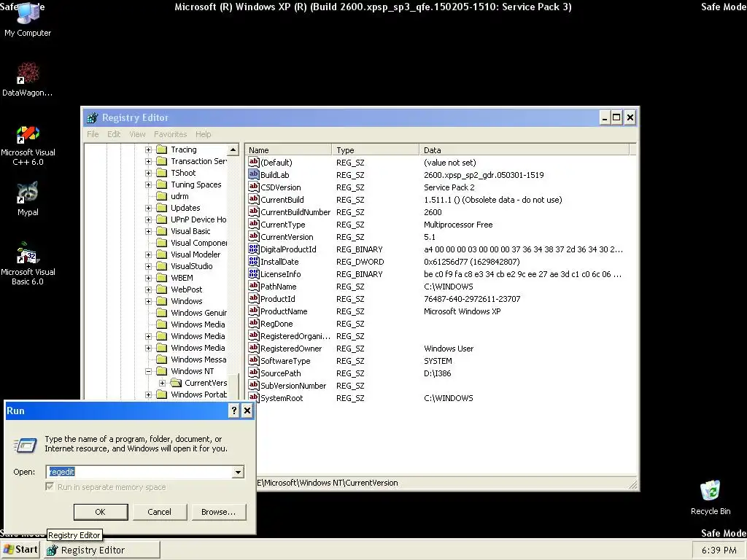Select Microsoft Visual C++ 6.0 desktop icon
747x560 pixels.
pyautogui.click(x=28, y=146)
